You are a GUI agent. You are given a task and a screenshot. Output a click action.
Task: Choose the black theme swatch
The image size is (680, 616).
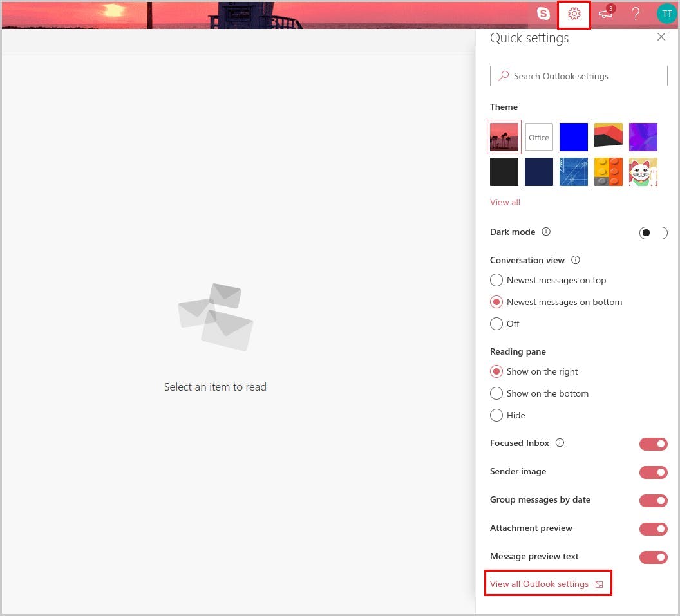[504, 172]
